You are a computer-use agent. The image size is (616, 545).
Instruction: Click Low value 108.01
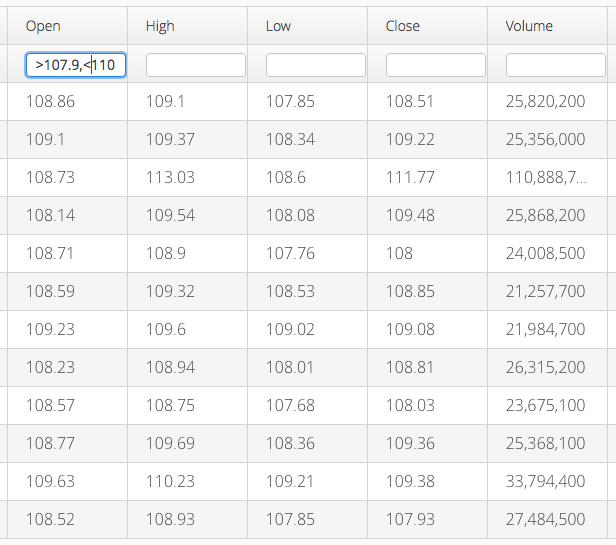(290, 367)
